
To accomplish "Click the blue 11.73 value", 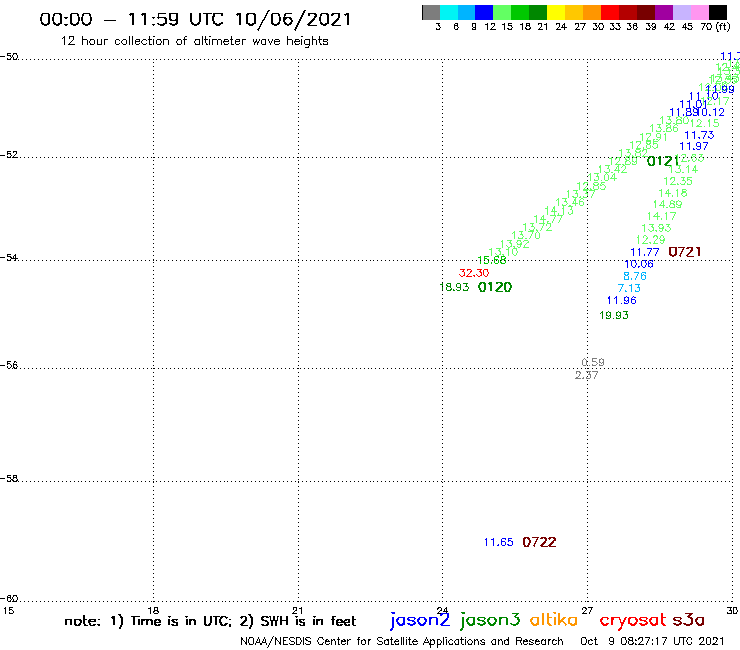I will click(x=699, y=135).
